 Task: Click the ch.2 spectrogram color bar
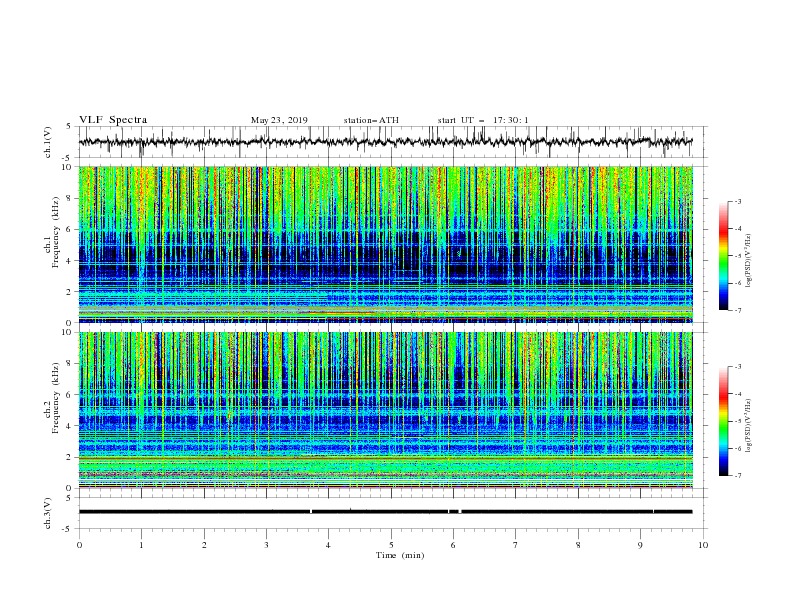point(723,421)
